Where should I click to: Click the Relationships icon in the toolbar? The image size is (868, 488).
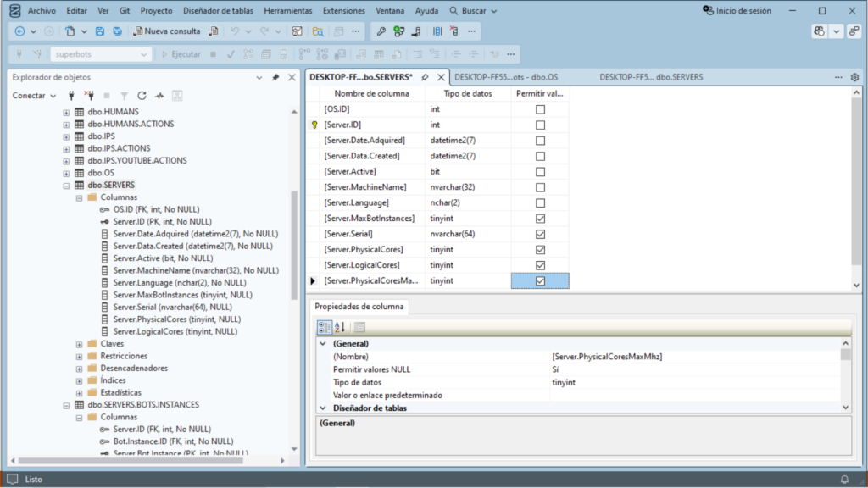[x=398, y=31]
